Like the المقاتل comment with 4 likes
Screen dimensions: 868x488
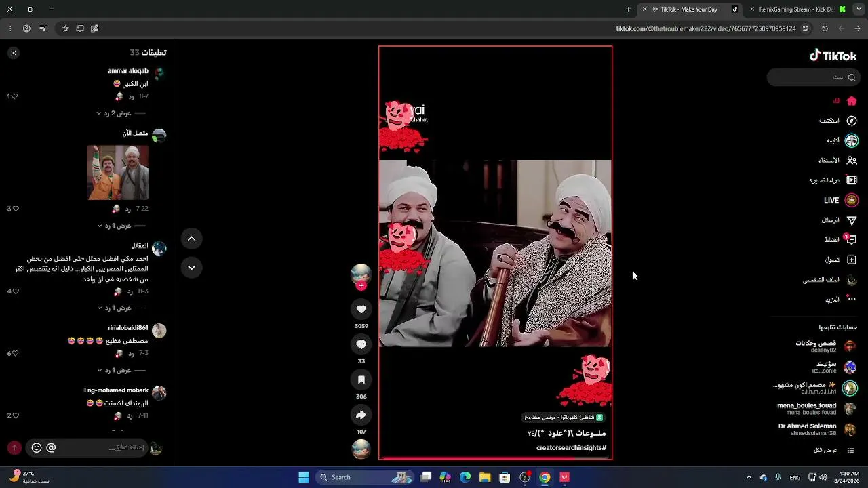tap(14, 291)
